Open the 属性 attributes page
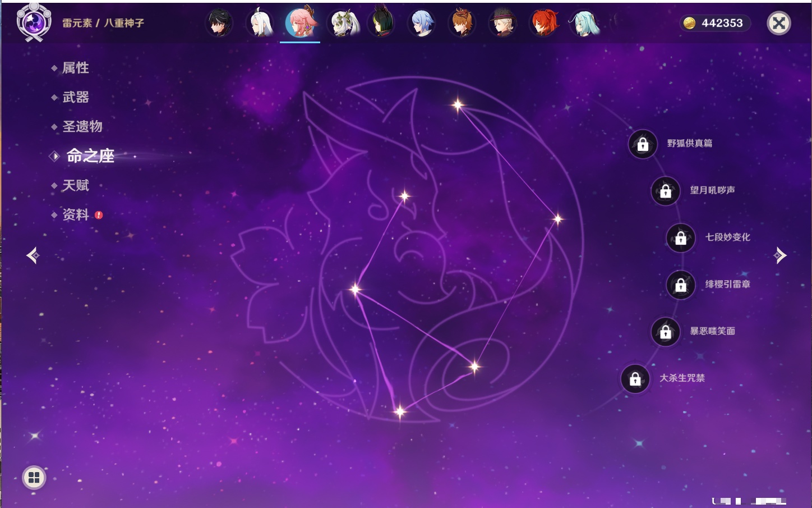Viewport: 812px width, 508px height. click(75, 68)
